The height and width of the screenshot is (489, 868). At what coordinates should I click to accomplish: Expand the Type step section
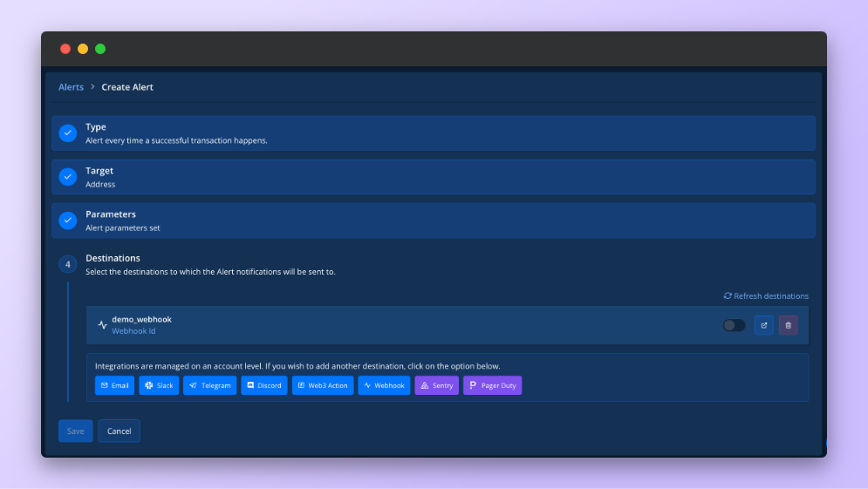coord(436,133)
